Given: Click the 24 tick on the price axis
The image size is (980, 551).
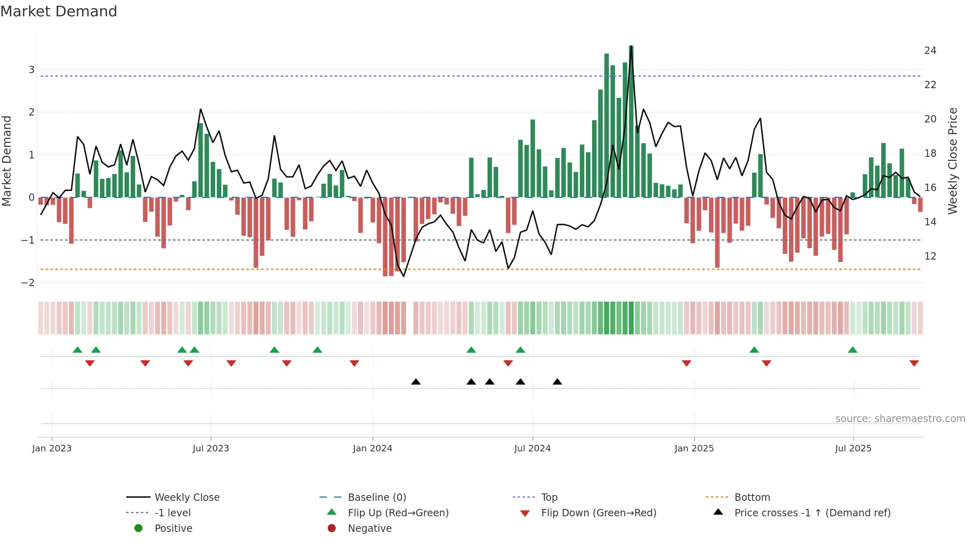Looking at the screenshot, I should click(931, 50).
